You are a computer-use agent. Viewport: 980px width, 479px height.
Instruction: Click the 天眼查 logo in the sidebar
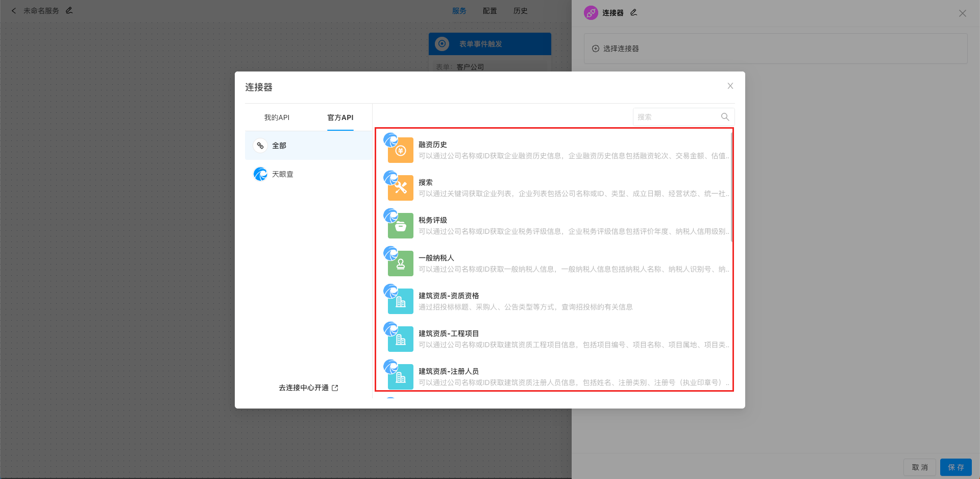point(260,174)
